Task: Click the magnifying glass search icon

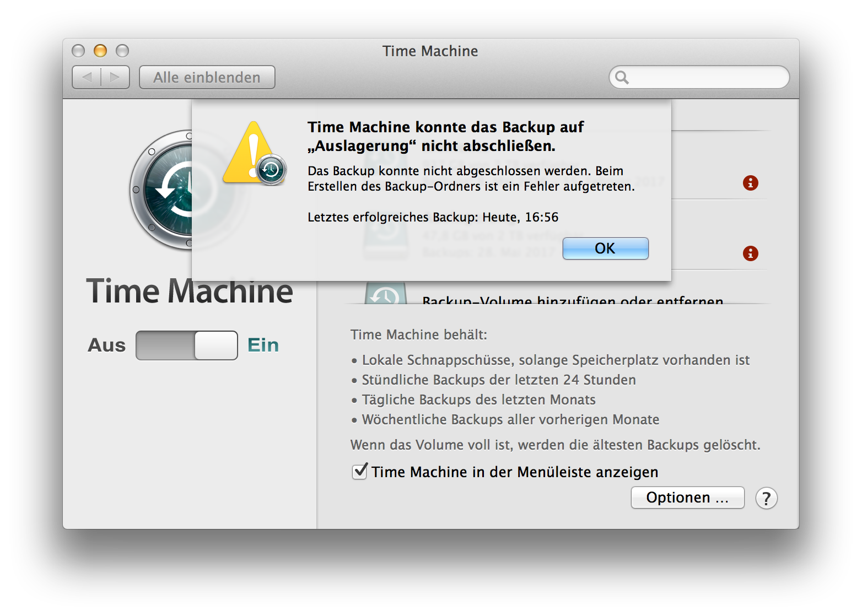Action: 622,77
